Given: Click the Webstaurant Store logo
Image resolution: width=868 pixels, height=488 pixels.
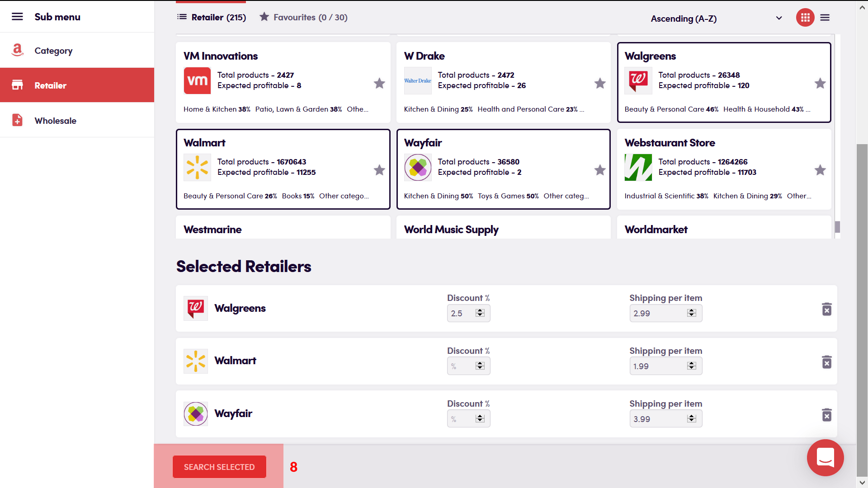Looking at the screenshot, I should pyautogui.click(x=638, y=167).
